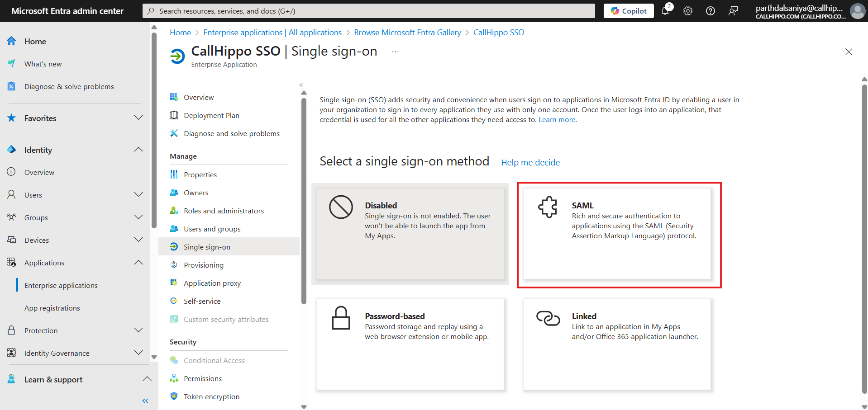868x410 pixels.
Task: Click the CallHippo SSO application logo
Action: [x=177, y=57]
